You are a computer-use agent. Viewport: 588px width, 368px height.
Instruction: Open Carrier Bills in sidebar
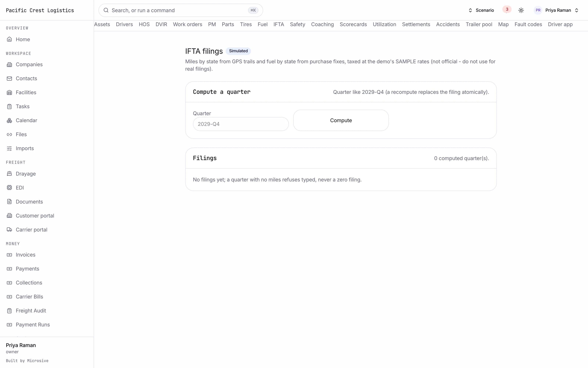click(29, 297)
